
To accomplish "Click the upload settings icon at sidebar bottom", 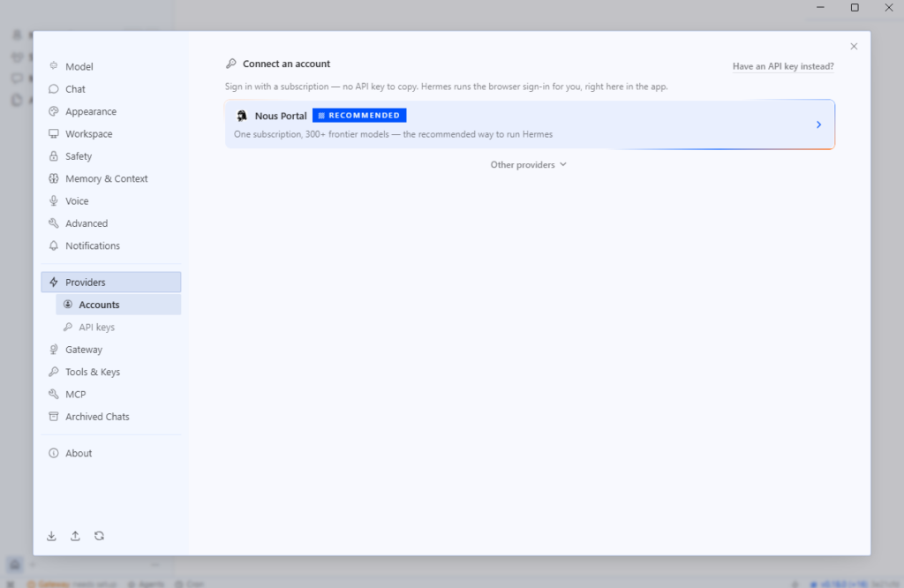I will tap(75, 536).
